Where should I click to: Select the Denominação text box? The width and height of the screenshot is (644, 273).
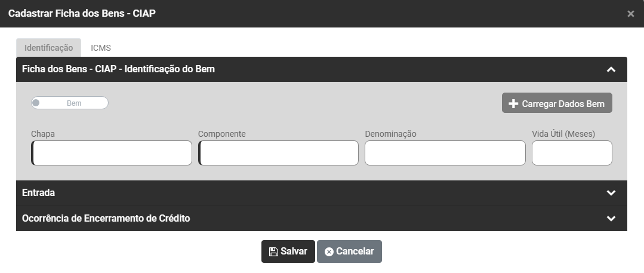click(445, 153)
